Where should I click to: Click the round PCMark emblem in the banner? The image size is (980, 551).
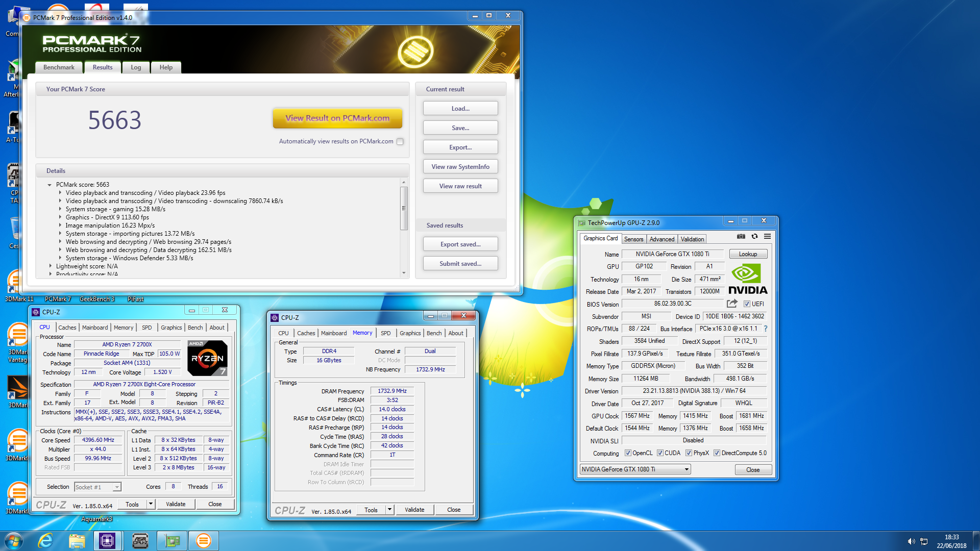pos(415,51)
